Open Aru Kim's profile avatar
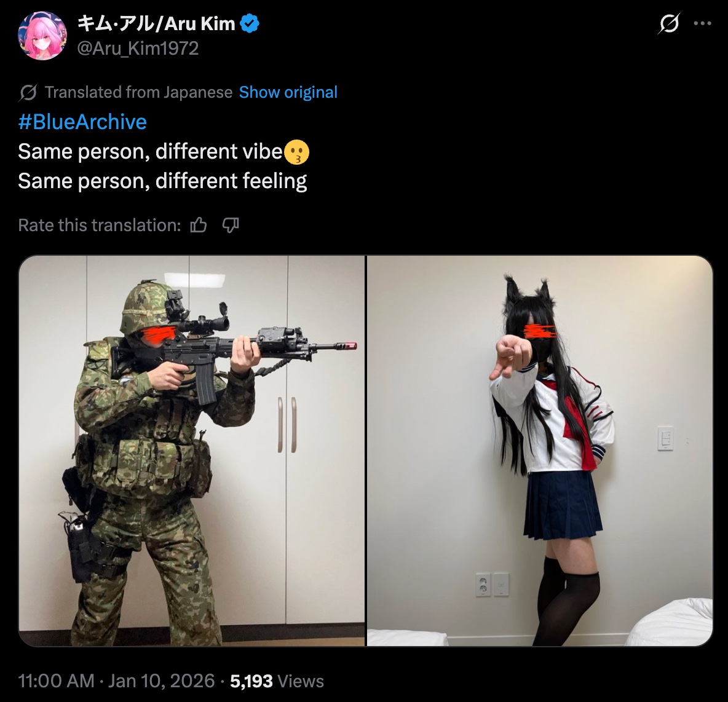This screenshot has width=728, height=702. (42, 36)
